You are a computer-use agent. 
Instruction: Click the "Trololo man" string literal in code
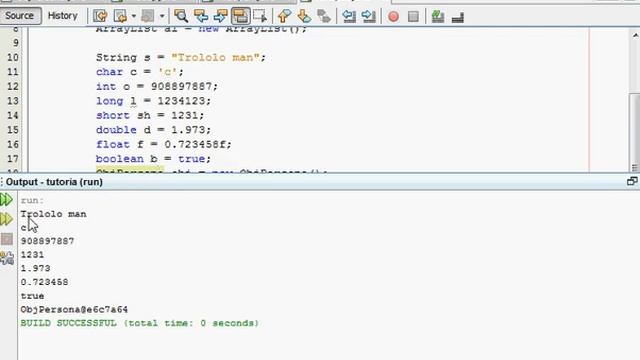(x=215, y=58)
